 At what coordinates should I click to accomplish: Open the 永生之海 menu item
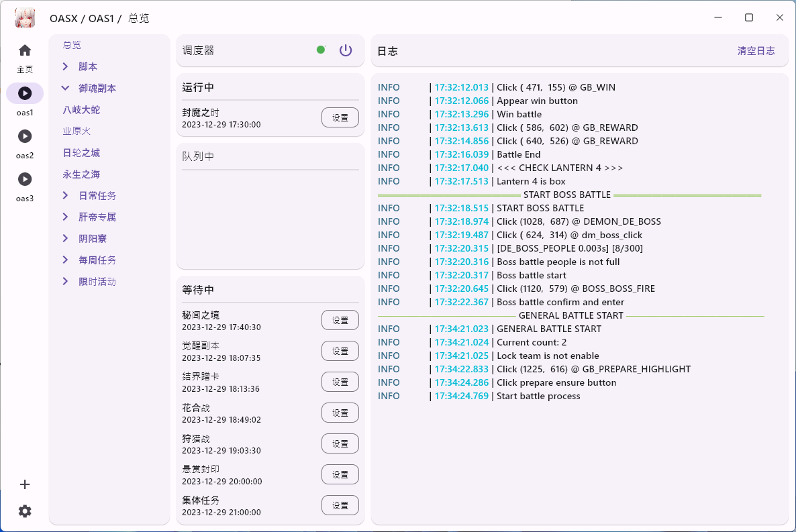[x=81, y=174]
